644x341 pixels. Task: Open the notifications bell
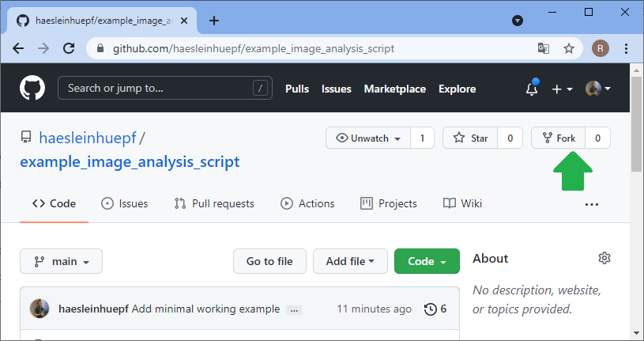point(532,89)
